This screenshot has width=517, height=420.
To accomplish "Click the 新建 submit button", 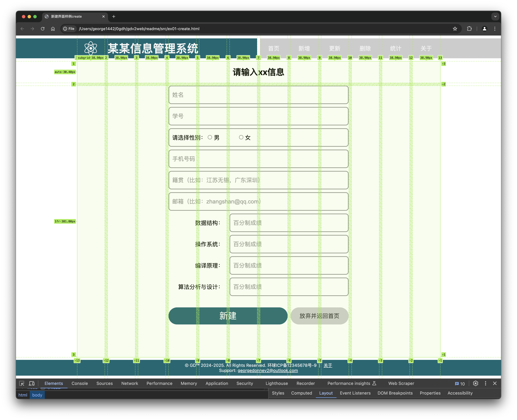I will tap(228, 316).
